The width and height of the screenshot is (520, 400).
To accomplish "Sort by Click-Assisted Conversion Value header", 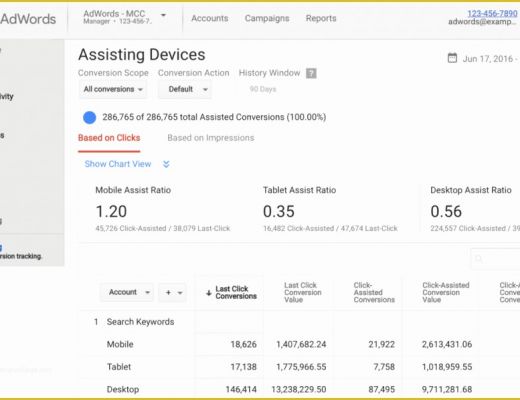I will pos(446,292).
